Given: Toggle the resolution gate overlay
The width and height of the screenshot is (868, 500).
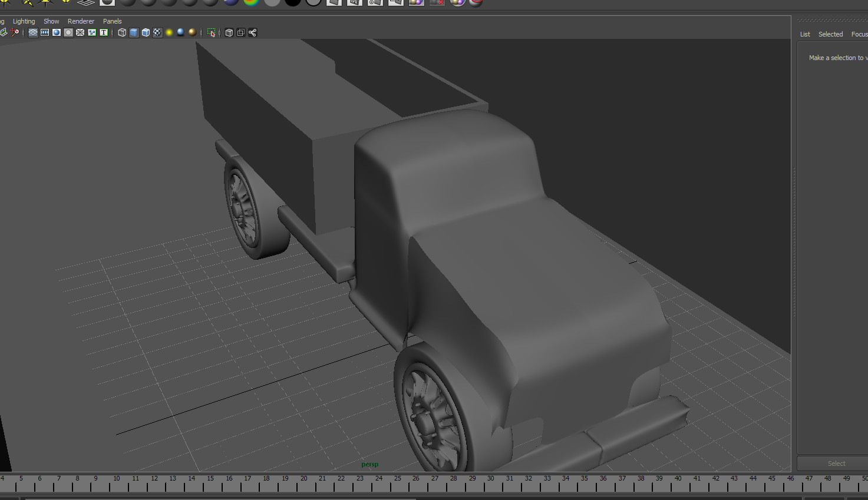Looking at the screenshot, I should tap(57, 32).
